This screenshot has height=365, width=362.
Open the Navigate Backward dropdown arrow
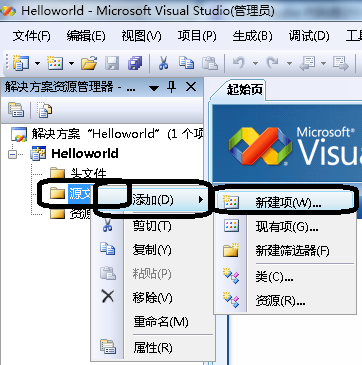323,63
